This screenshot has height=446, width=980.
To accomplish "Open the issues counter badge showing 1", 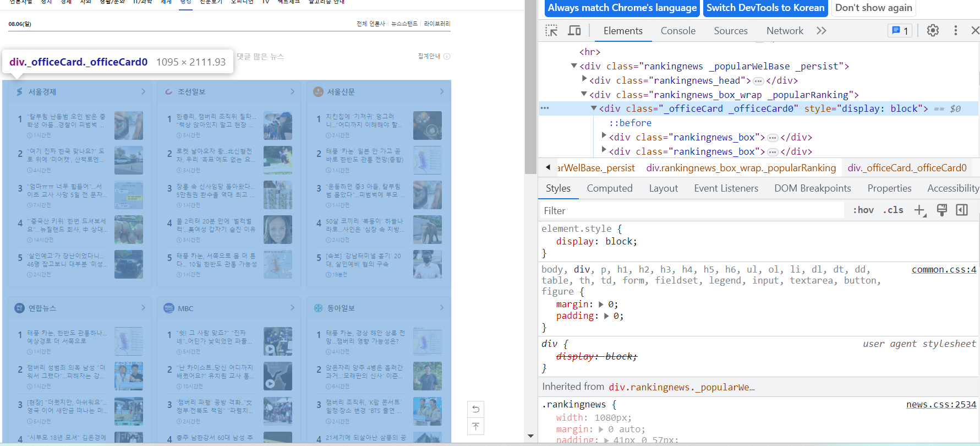I will pyautogui.click(x=900, y=30).
